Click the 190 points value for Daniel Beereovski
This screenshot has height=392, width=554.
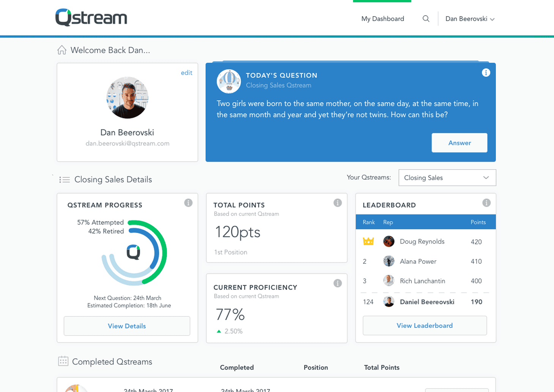[477, 302]
